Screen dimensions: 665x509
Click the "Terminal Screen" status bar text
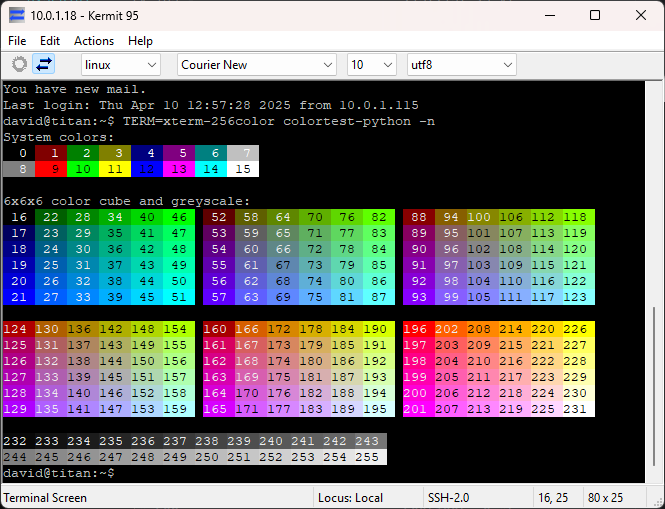pos(45,498)
